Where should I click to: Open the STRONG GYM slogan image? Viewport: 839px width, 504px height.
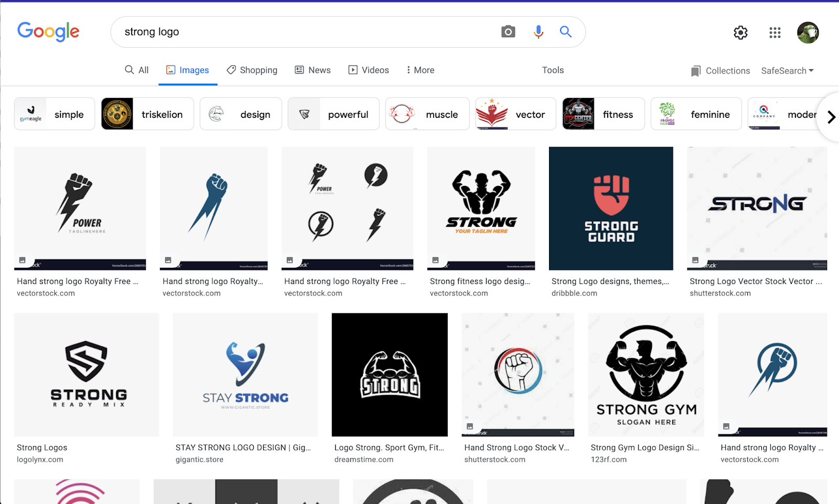pos(646,375)
